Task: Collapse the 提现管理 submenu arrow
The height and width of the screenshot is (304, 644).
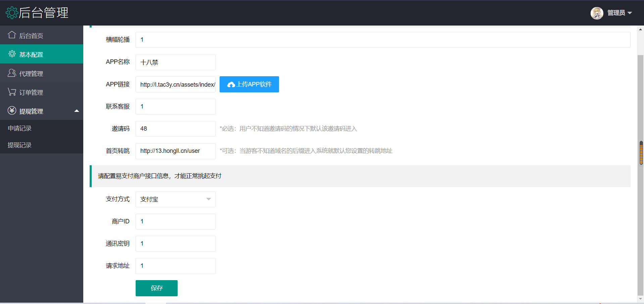Action: 77,111
